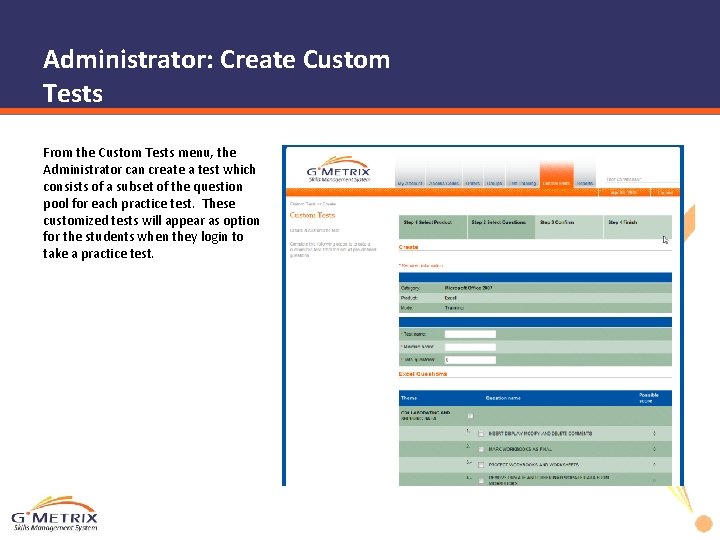Click the Excel Questions section heading
Viewport: 720px width, 540px height.
422,374
